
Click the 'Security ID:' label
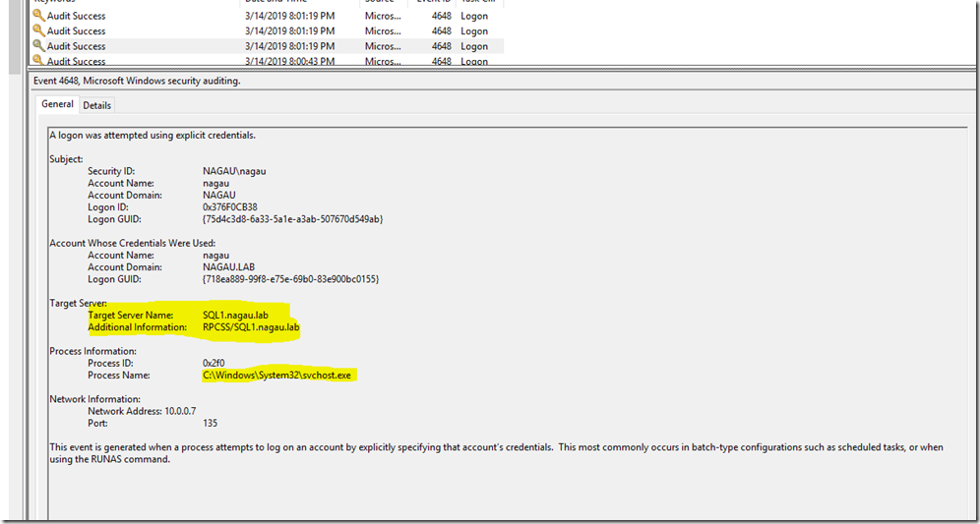coord(111,171)
